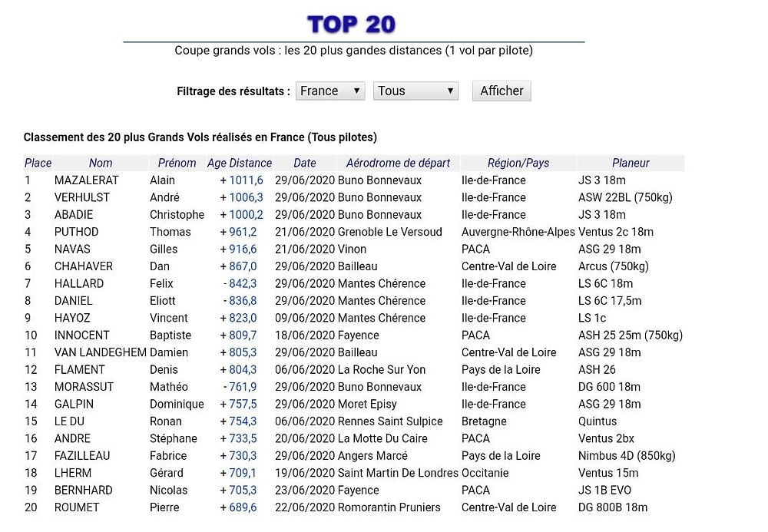Click pilot name NAVAS

point(72,249)
